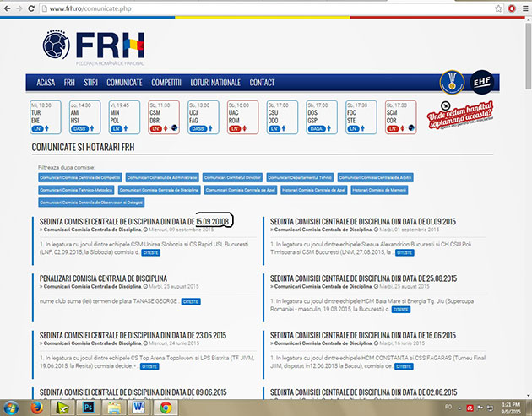Click the FRH handball logo

coord(94,46)
